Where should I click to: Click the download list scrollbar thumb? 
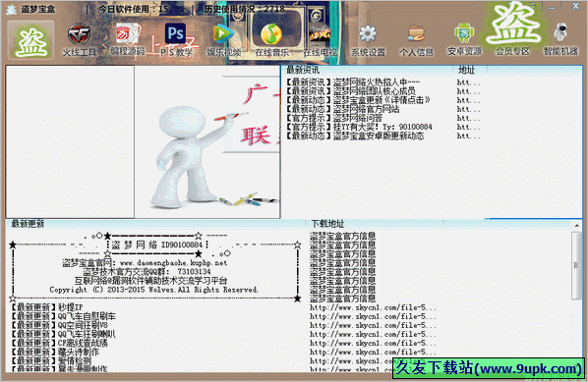click(x=576, y=265)
